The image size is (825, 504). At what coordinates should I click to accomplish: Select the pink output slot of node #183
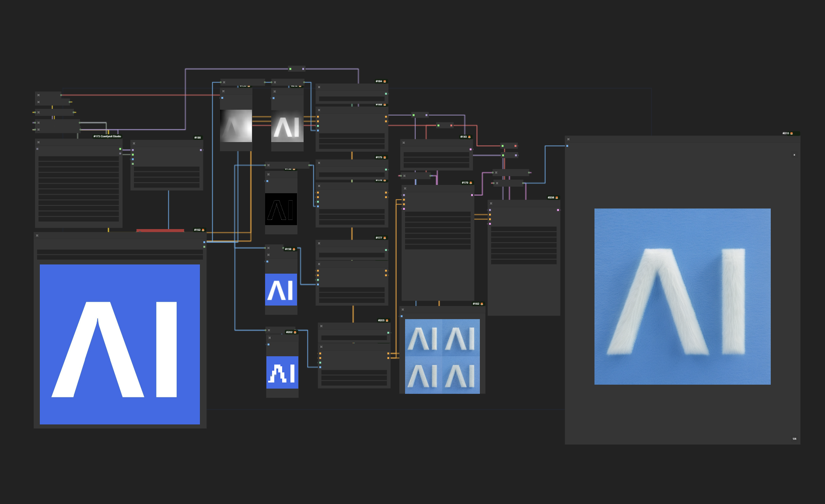(x=471, y=149)
